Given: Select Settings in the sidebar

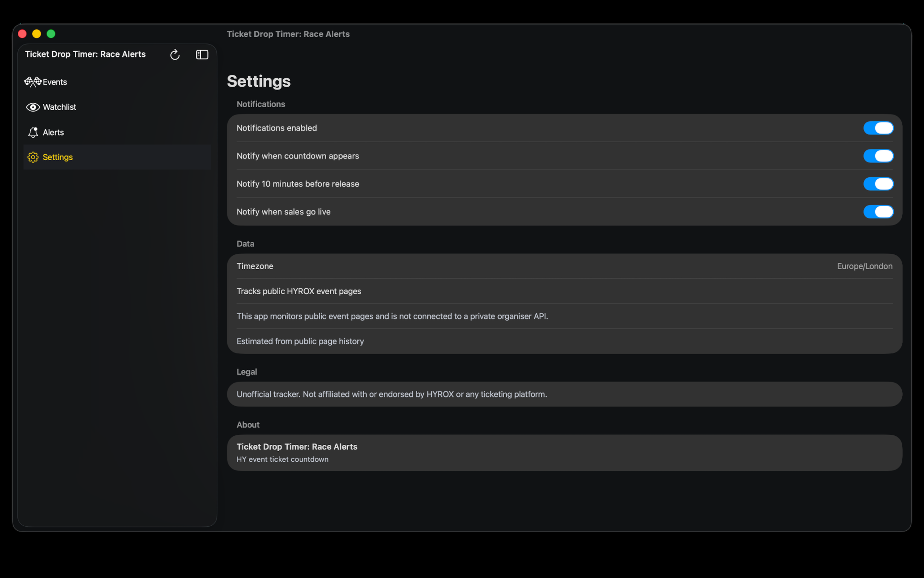Looking at the screenshot, I should pos(117,157).
